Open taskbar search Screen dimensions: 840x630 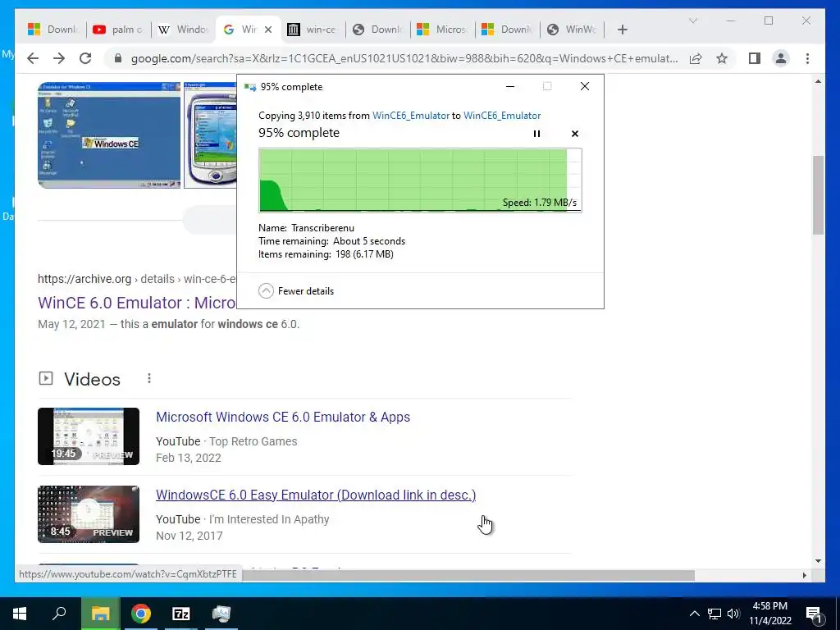59,614
